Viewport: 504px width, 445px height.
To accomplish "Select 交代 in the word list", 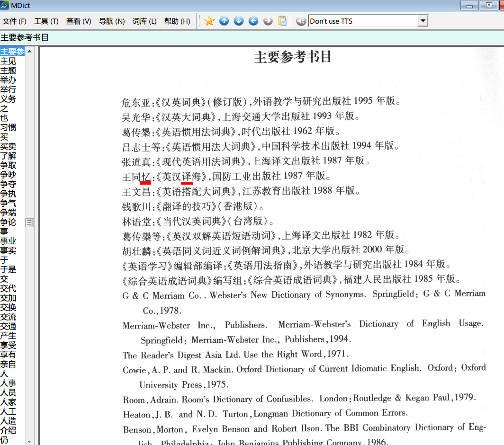I will tap(8, 288).
